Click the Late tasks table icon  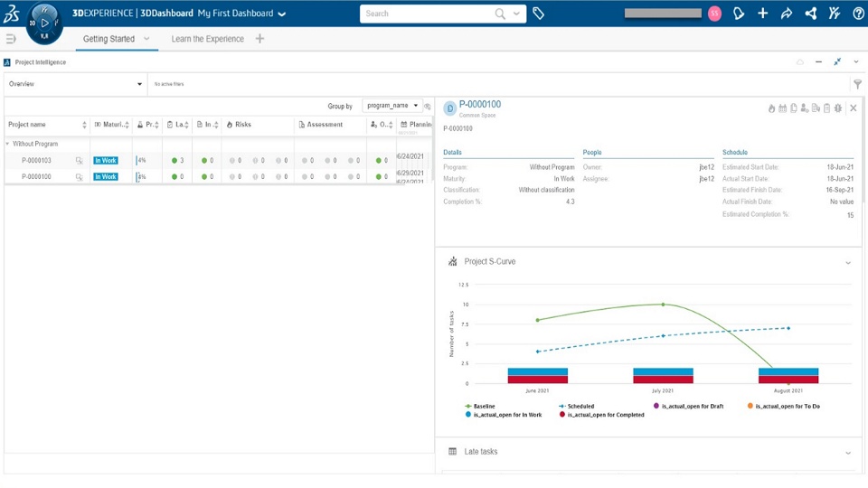(452, 452)
